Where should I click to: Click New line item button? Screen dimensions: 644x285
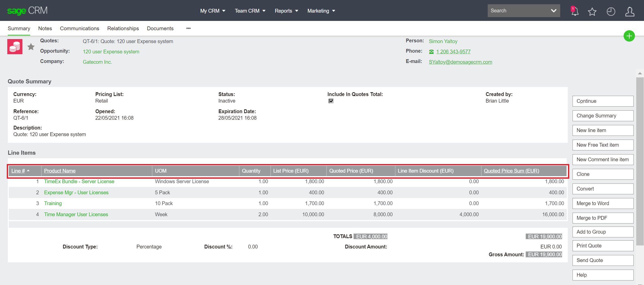pos(603,130)
